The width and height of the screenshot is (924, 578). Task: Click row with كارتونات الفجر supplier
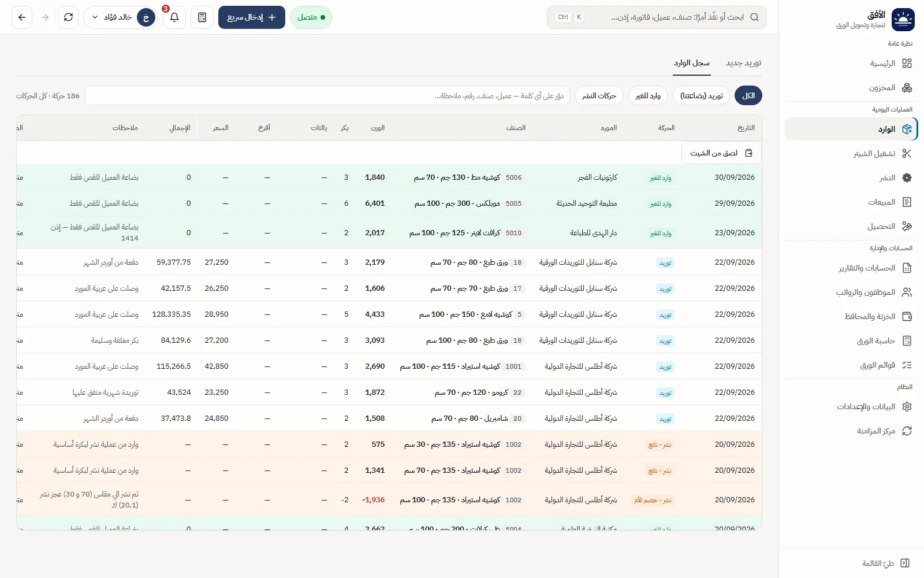coord(389,177)
